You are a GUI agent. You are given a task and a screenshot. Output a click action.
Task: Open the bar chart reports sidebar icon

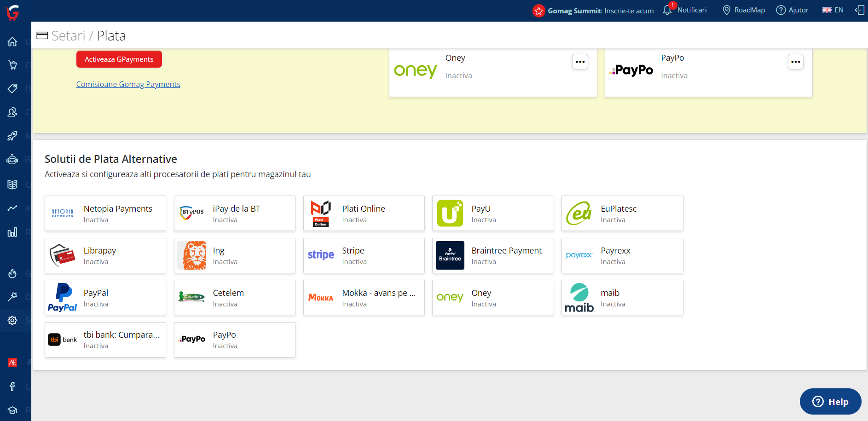(12, 232)
